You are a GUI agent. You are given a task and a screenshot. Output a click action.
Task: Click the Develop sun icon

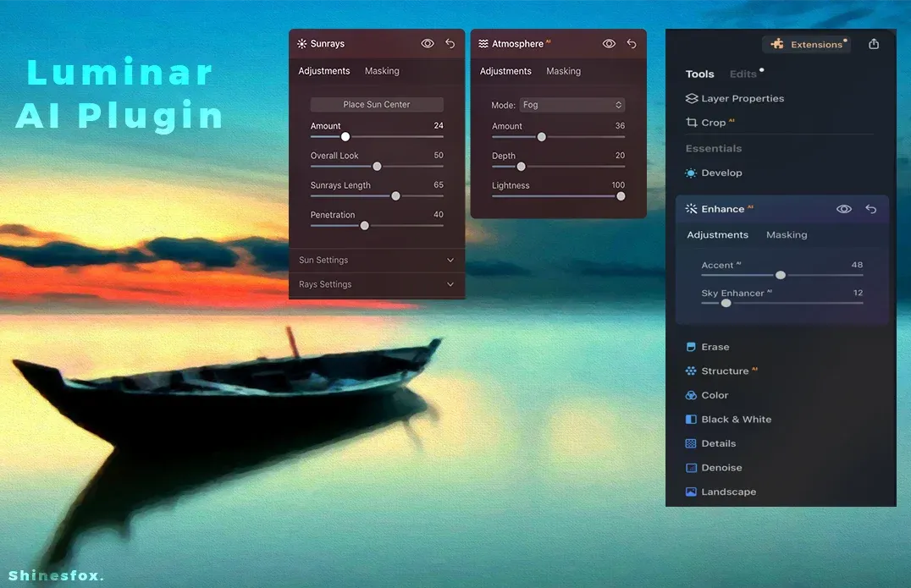tap(691, 173)
